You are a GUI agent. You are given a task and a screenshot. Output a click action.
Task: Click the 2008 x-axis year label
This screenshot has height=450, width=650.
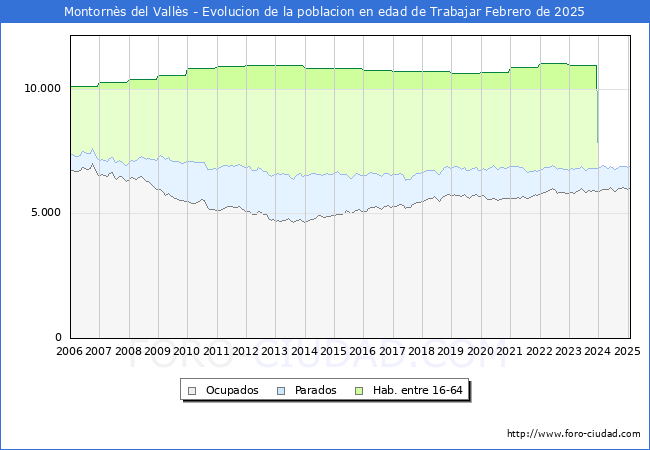[129, 351]
